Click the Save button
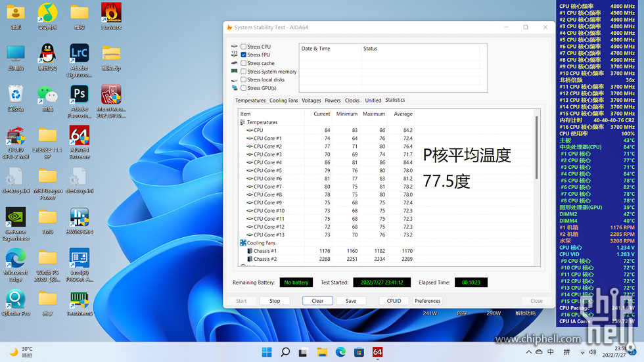This screenshot has width=644, height=362. click(351, 301)
